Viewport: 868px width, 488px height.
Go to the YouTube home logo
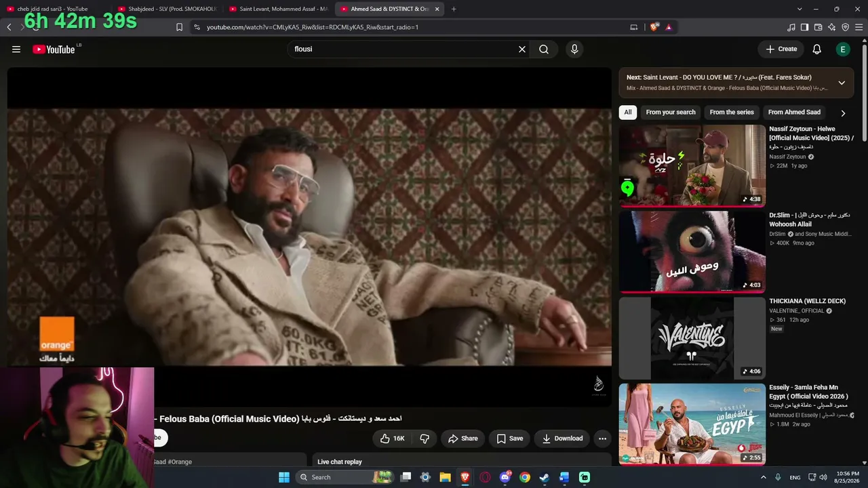pos(54,49)
